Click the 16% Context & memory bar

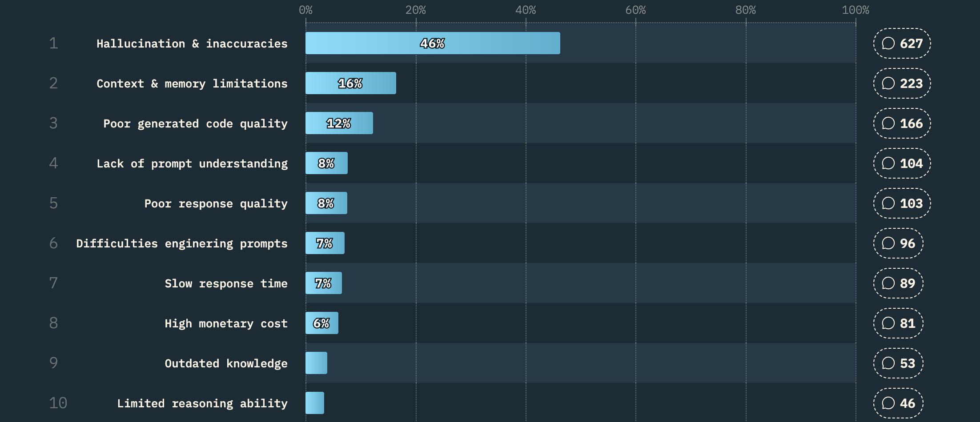[351, 83]
